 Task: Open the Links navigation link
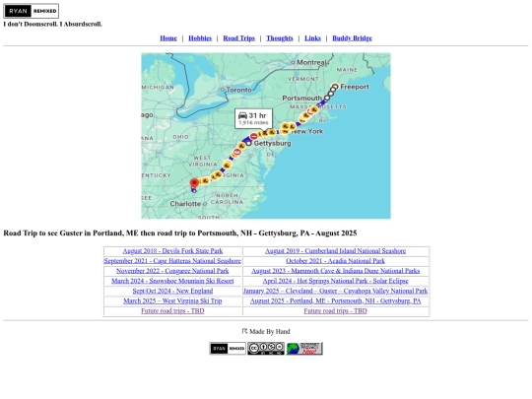click(x=312, y=38)
